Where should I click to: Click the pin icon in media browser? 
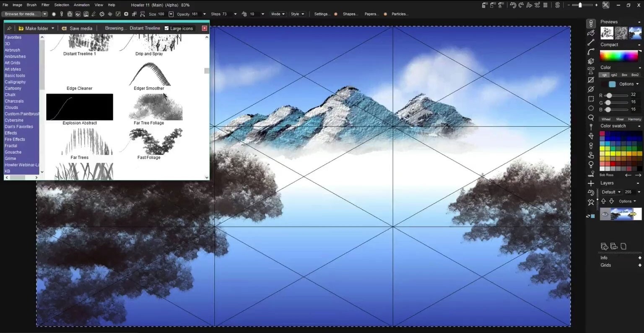[9, 29]
